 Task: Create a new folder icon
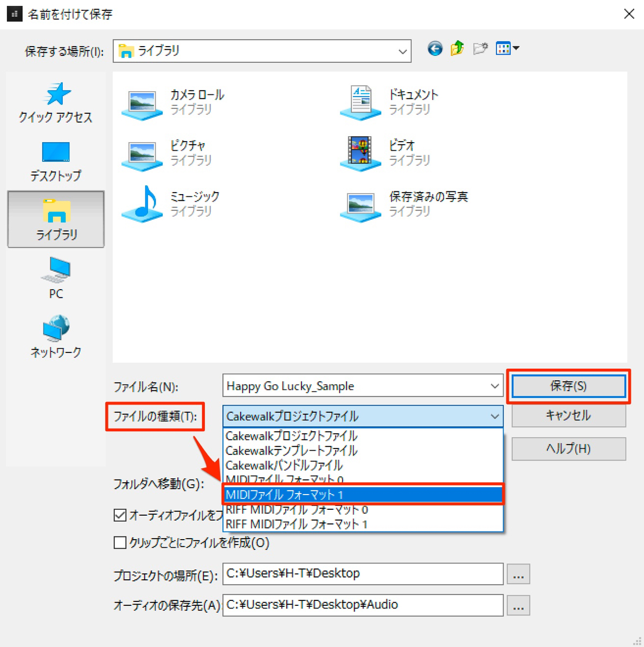click(480, 49)
